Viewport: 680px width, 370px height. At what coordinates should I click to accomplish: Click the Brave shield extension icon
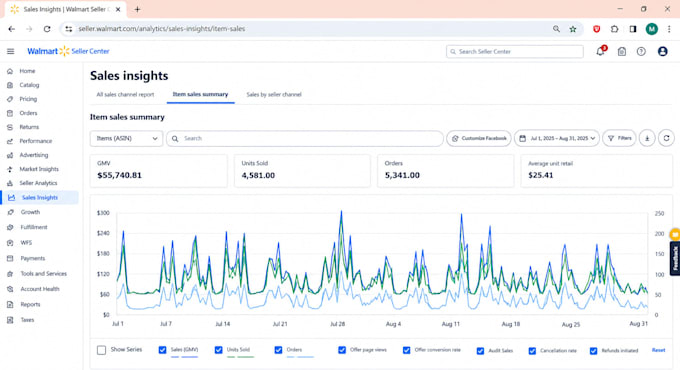[x=597, y=29]
